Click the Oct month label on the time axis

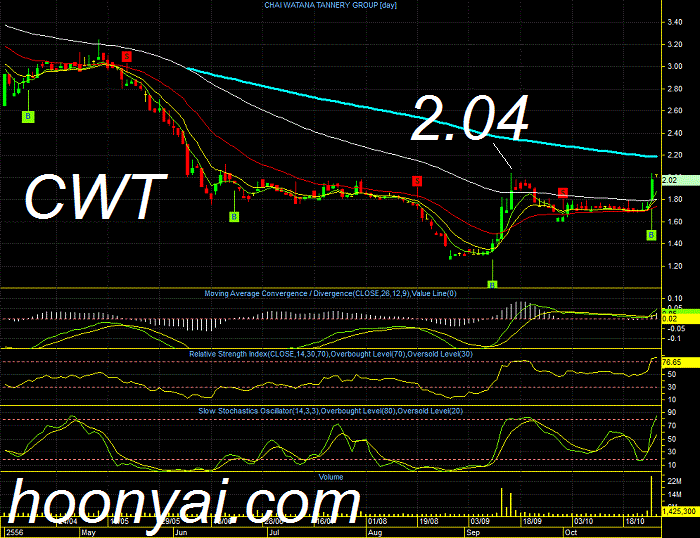point(571,533)
